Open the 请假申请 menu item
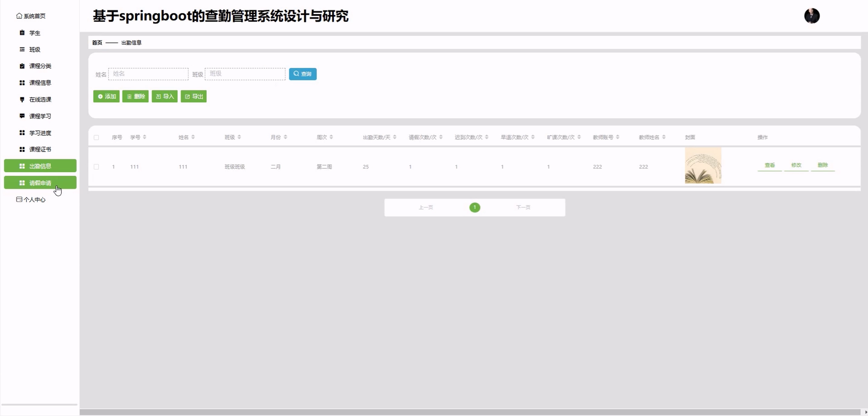The width and height of the screenshot is (868, 416). (40, 183)
